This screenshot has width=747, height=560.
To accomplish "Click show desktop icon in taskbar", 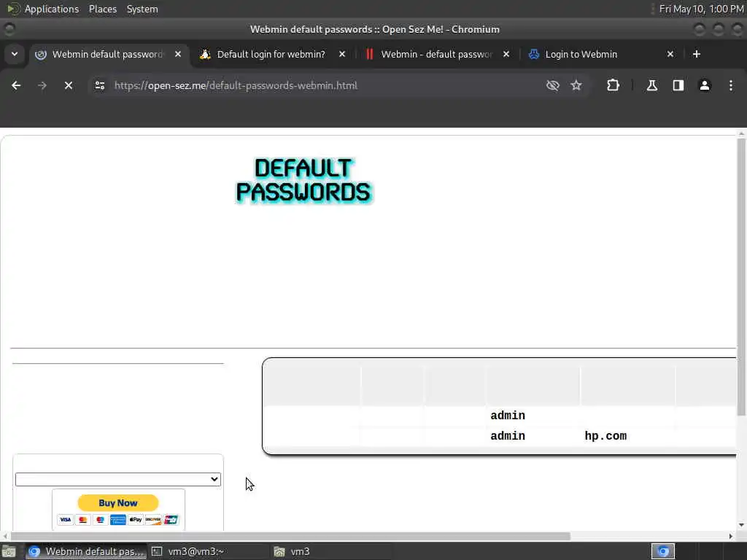I will (x=9, y=551).
